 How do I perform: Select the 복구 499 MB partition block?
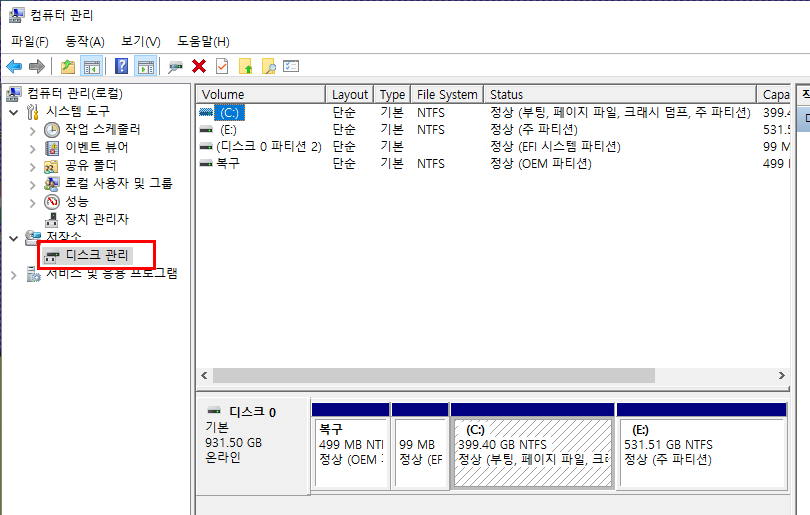point(351,446)
